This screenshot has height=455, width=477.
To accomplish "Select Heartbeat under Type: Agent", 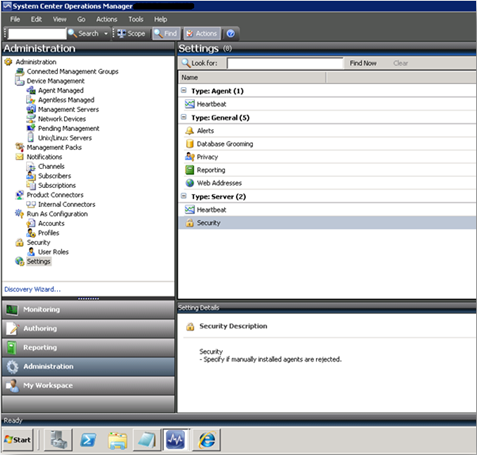I will pos(327,104).
